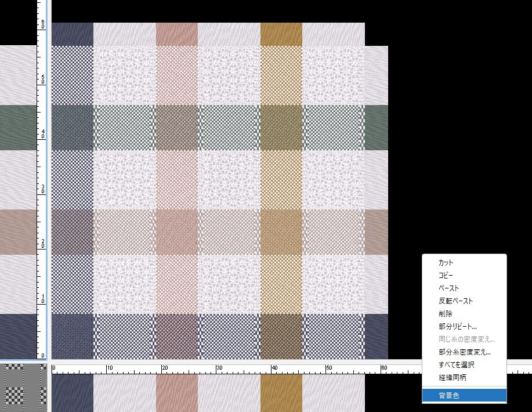Image resolution: width=532 pixels, height=412 pixels.
Task: Open 部分糸密度変え... from the menu
Action: click(x=465, y=352)
